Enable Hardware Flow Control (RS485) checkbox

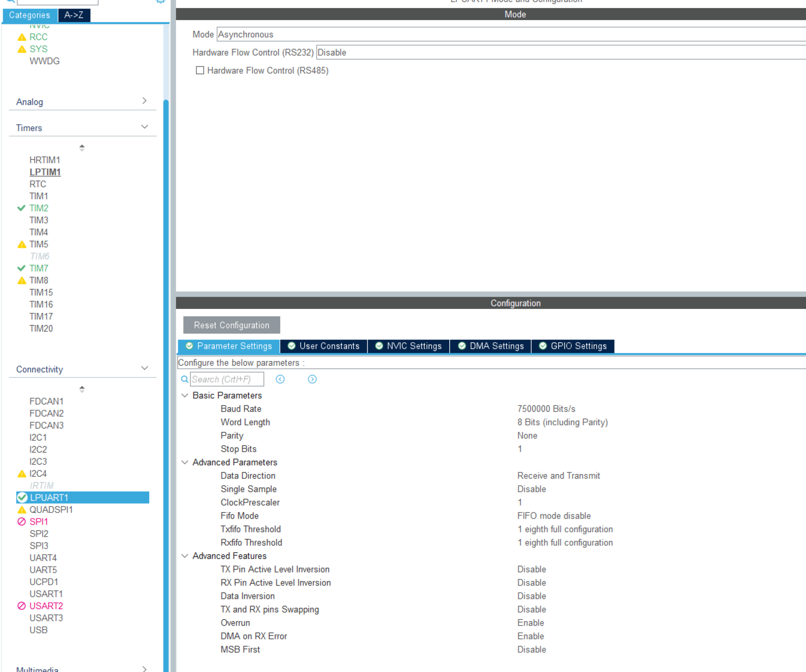(200, 70)
